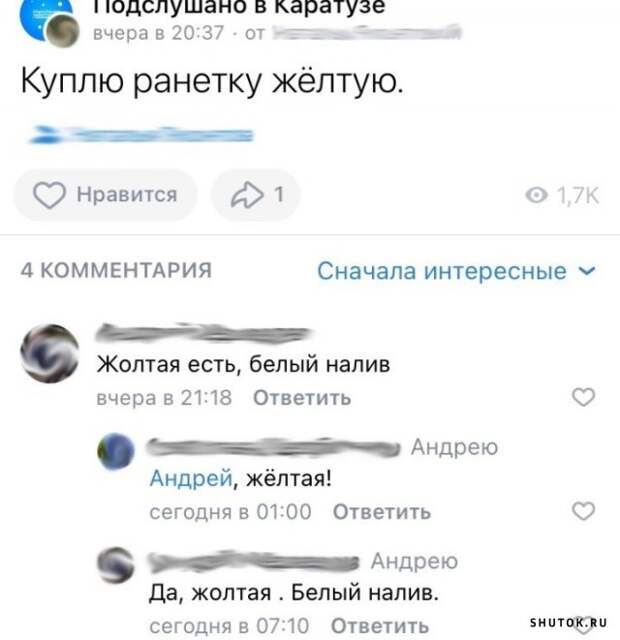Open avatar of the 07:10 reply author
620x640 pixels.
116,565
